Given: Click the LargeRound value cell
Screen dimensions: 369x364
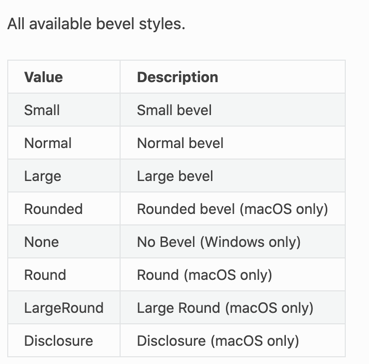Looking at the screenshot, I should [x=64, y=308].
